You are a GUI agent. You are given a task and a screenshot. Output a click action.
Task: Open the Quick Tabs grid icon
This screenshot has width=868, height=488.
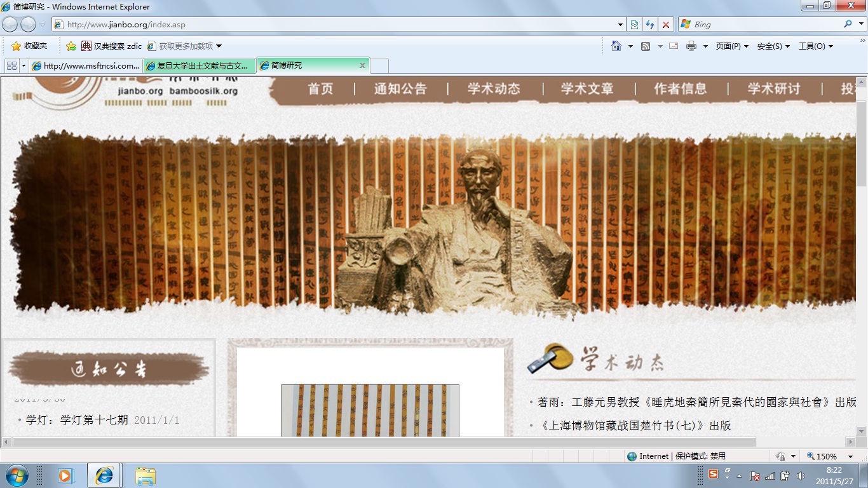pos(11,65)
